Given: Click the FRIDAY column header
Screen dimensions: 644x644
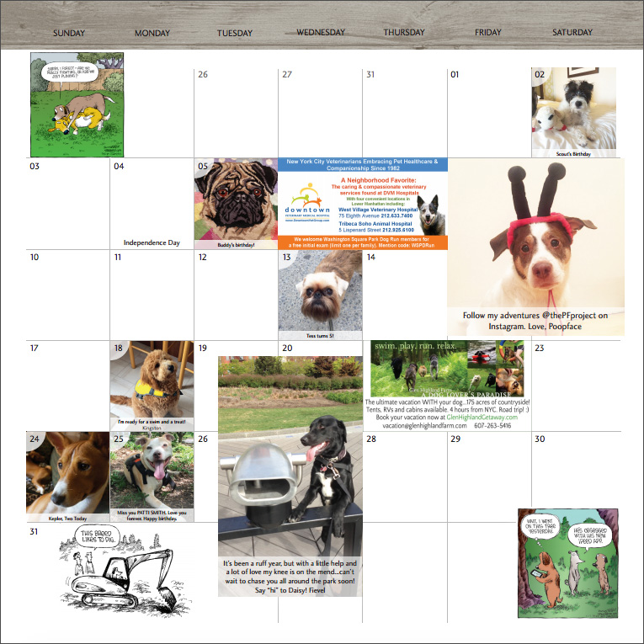Looking at the screenshot, I should [x=488, y=32].
